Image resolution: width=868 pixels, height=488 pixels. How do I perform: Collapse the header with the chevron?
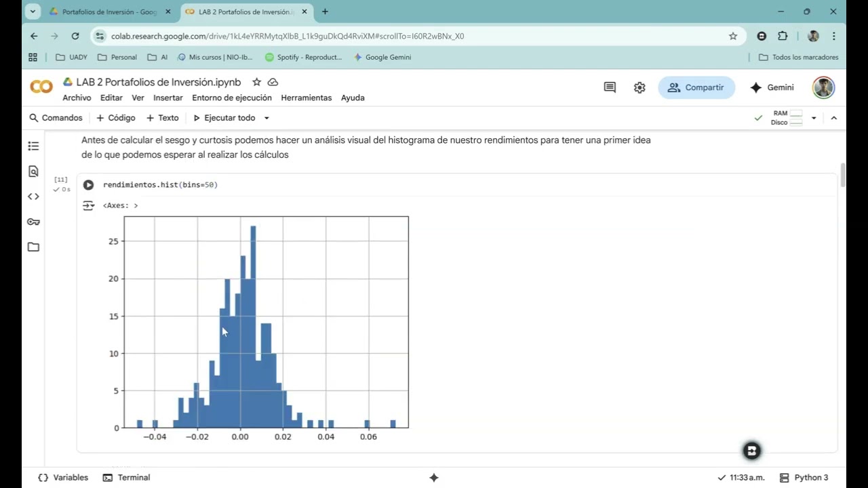coord(834,118)
